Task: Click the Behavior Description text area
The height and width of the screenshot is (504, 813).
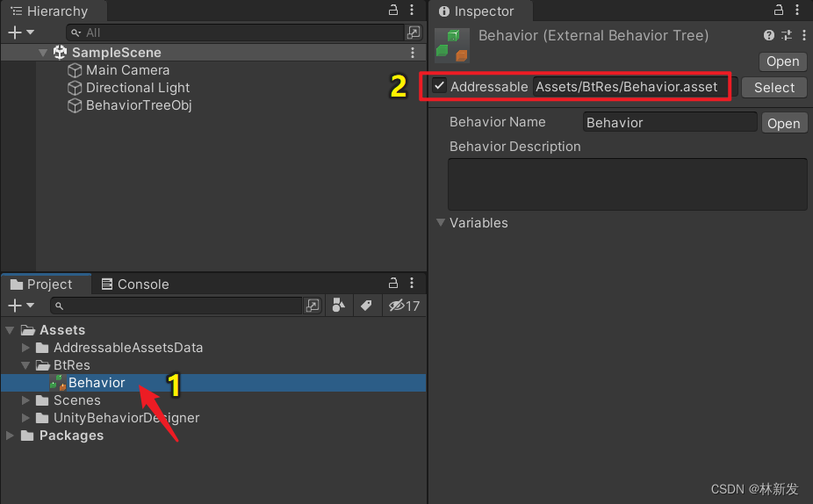Action: click(628, 184)
